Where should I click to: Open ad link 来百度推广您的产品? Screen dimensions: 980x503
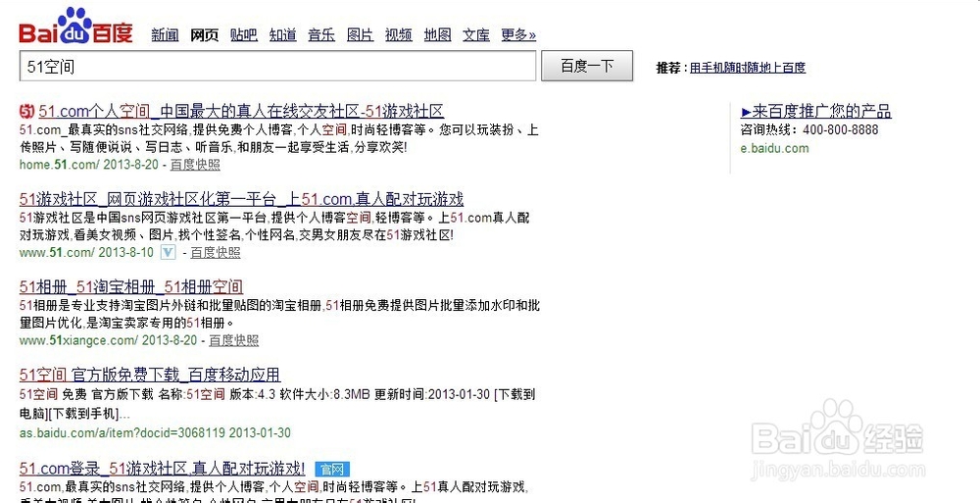(815, 112)
